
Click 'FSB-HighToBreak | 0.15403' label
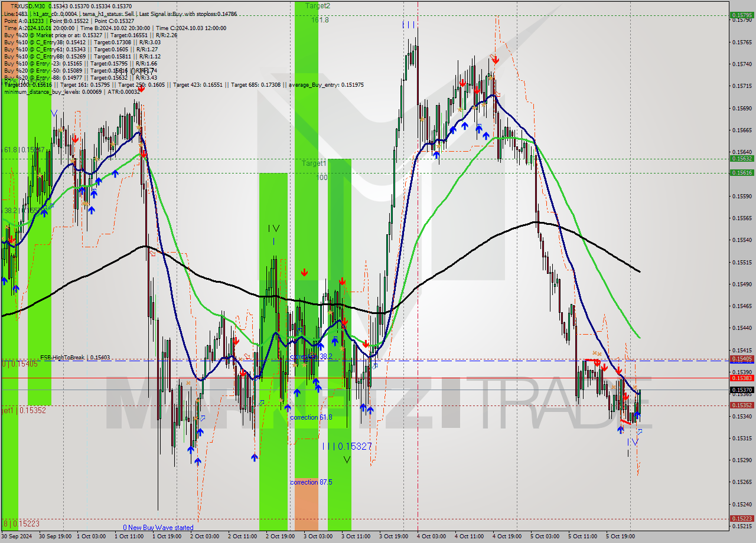(75, 358)
